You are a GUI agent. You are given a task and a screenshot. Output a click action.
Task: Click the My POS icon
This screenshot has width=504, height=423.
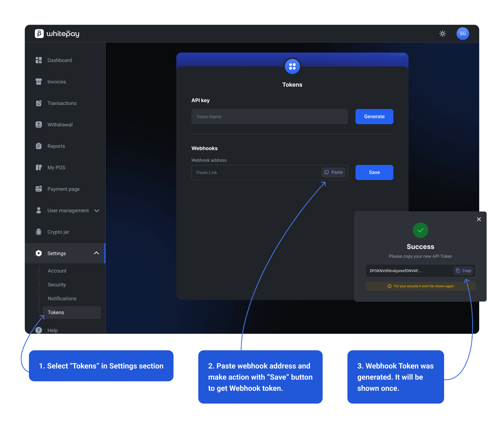click(39, 168)
